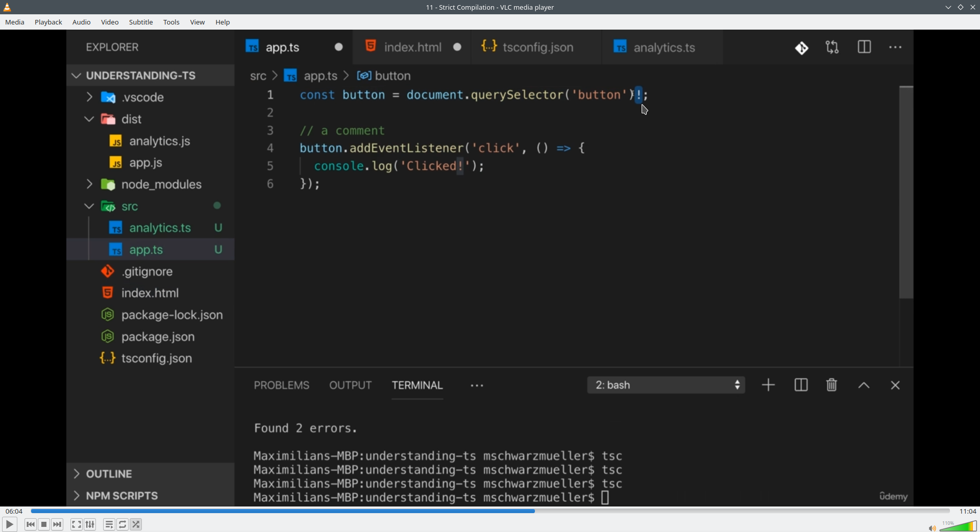Mute audio with the speaker icon

pos(932,528)
